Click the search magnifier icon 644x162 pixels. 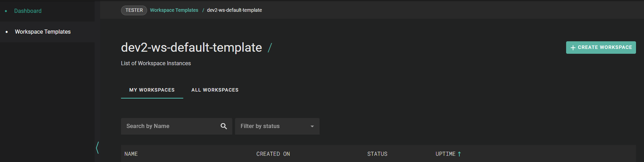coord(224,126)
